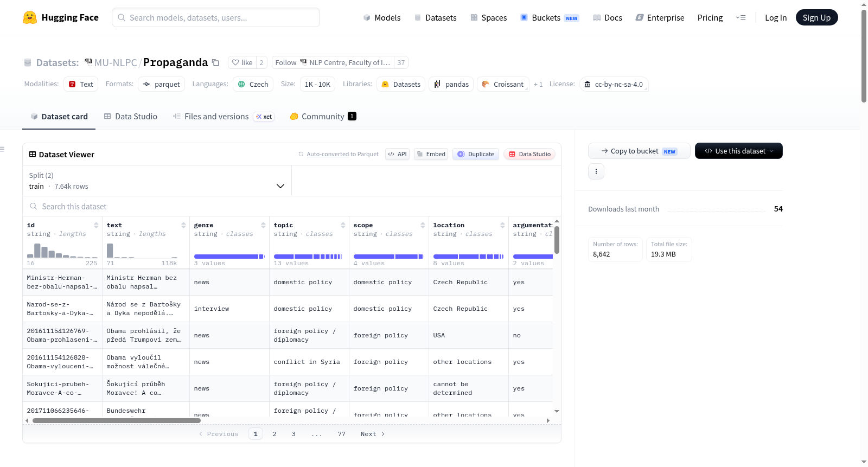Open Docs in the top navigation

click(608, 17)
